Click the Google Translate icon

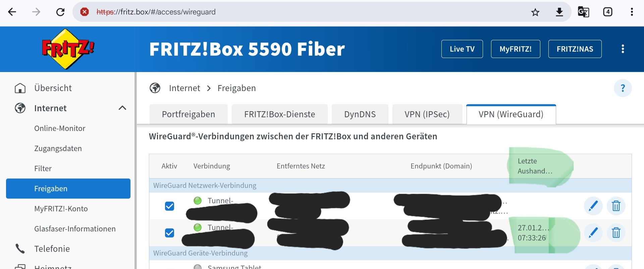point(583,12)
